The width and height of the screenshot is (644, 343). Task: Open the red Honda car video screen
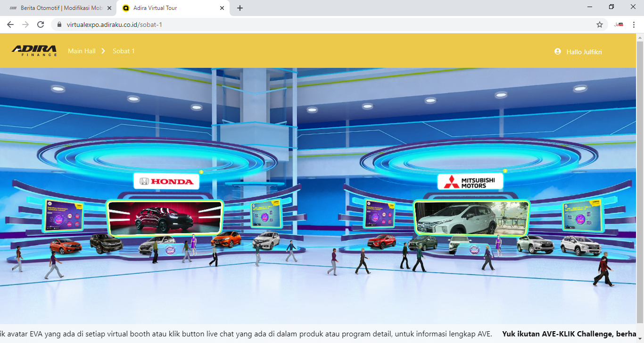coord(165,217)
